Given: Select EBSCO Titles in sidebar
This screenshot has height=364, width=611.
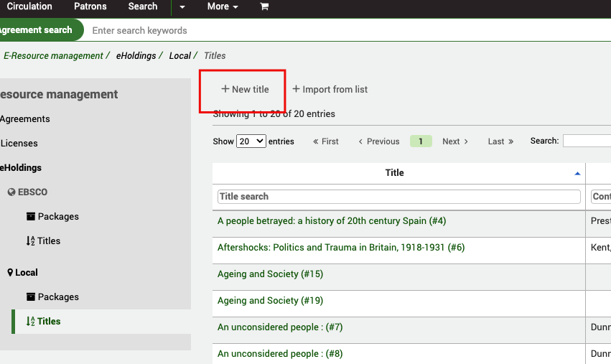Looking at the screenshot, I should tap(48, 241).
